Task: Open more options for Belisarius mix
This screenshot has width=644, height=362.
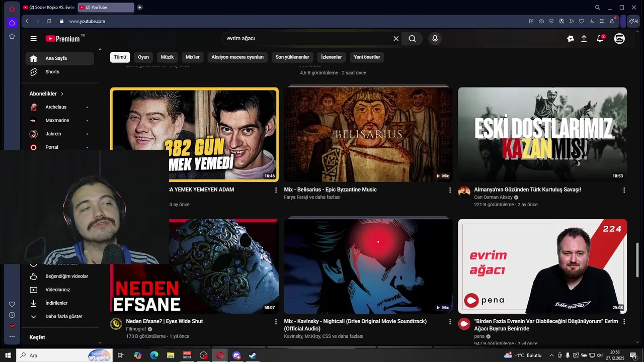Action: (x=450, y=190)
